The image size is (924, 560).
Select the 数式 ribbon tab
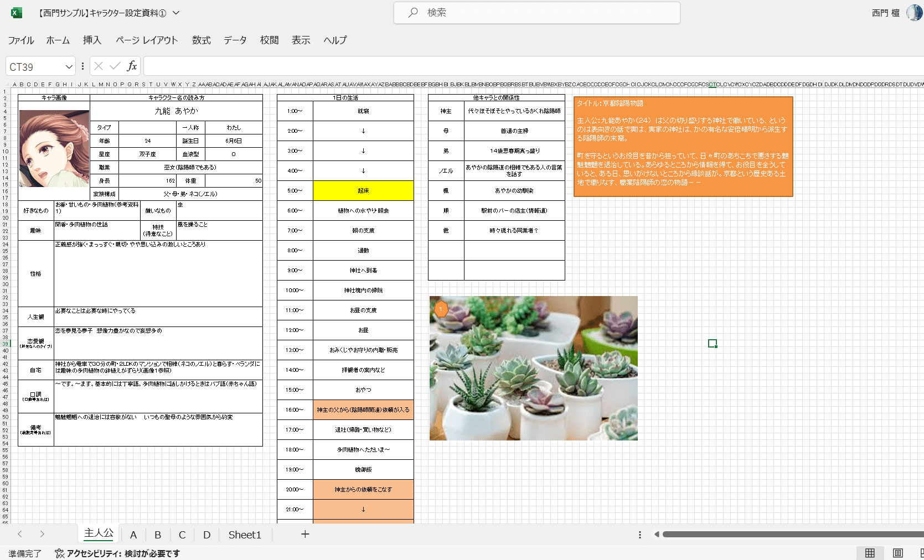(x=202, y=40)
